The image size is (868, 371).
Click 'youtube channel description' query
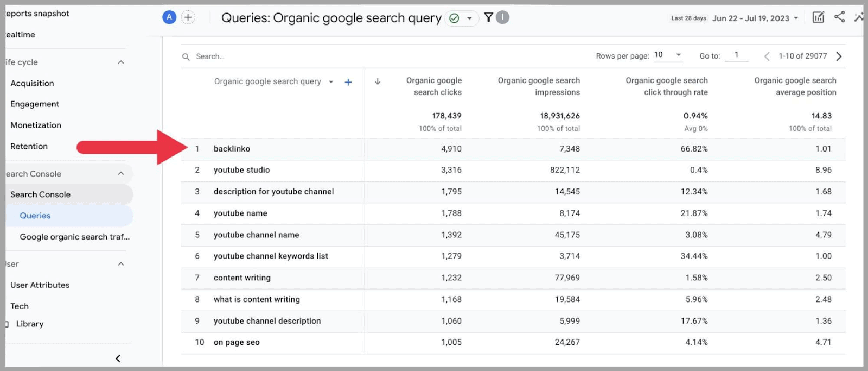tap(267, 322)
